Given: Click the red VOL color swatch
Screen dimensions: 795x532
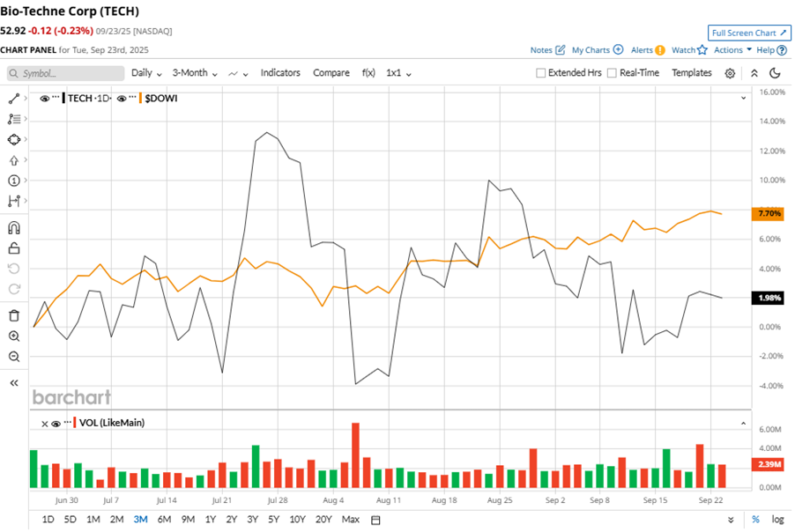Looking at the screenshot, I should point(75,423).
